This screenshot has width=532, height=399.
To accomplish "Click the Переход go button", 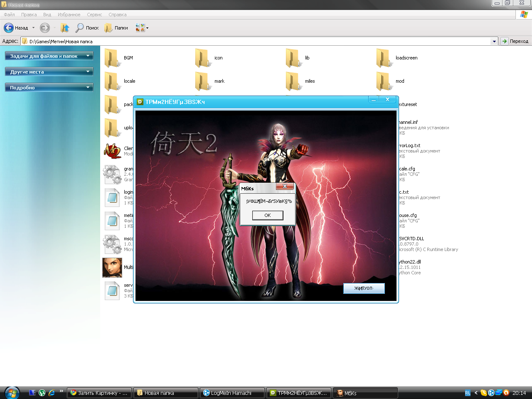I will [515, 41].
